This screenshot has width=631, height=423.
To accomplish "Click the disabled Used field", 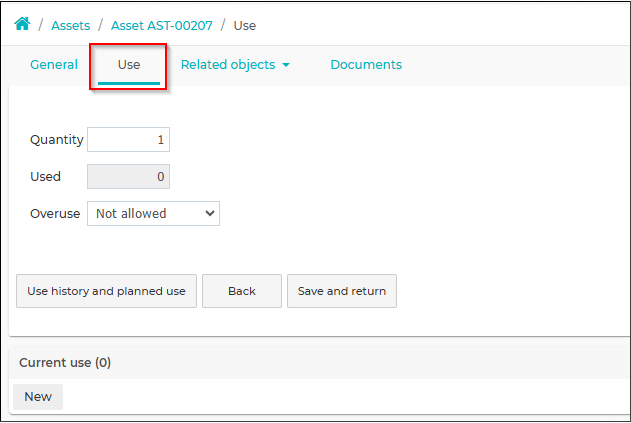I will [x=128, y=177].
